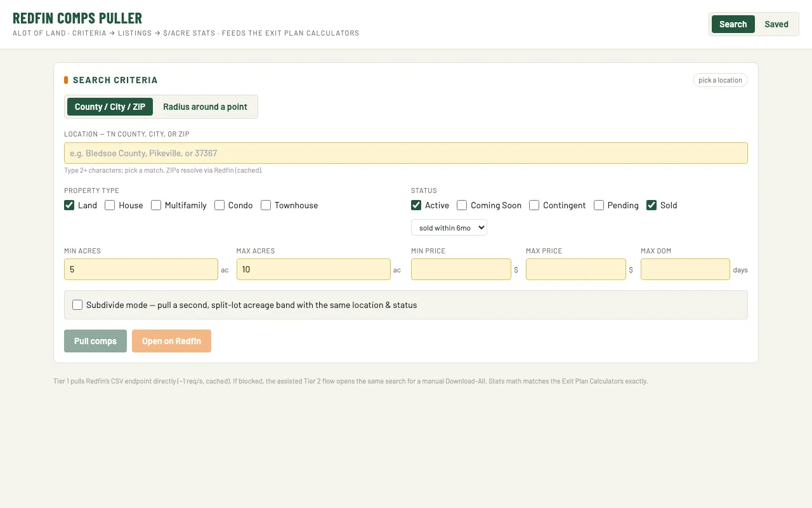Click the Min Acres field

[x=141, y=269]
